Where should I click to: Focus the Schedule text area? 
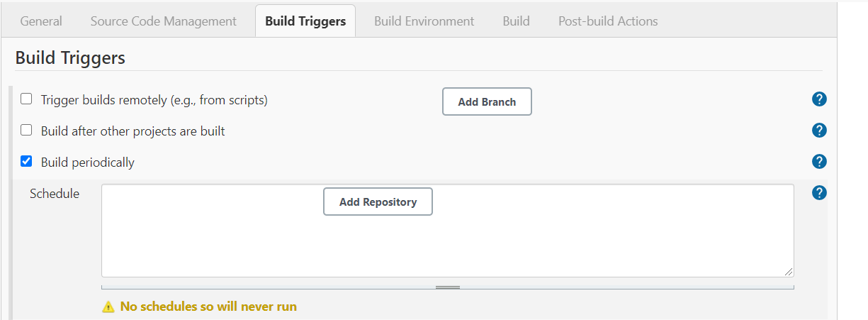567,241
